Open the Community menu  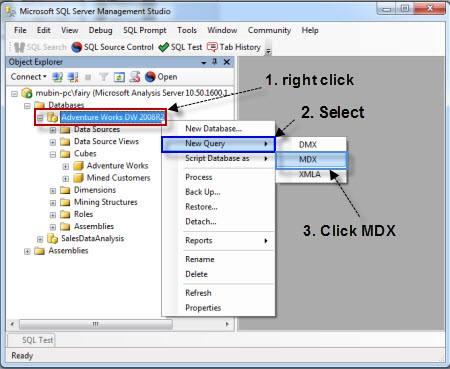click(269, 30)
